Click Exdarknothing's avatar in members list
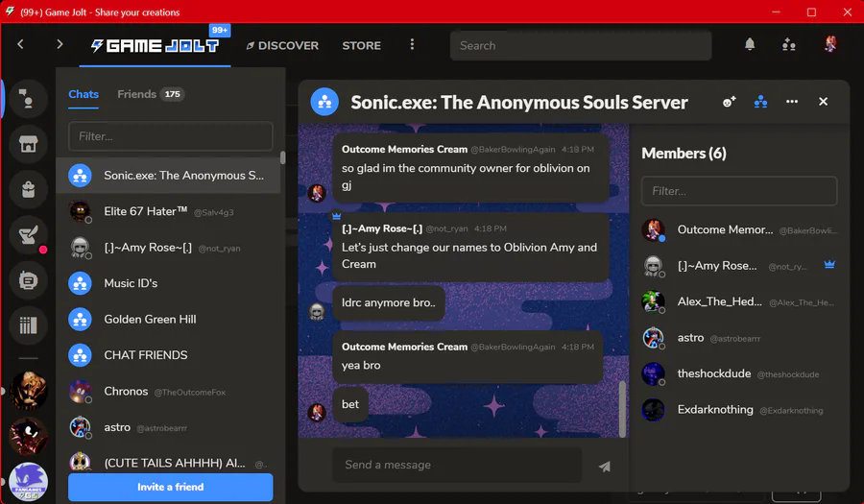Image resolution: width=864 pixels, height=504 pixels. coord(653,410)
